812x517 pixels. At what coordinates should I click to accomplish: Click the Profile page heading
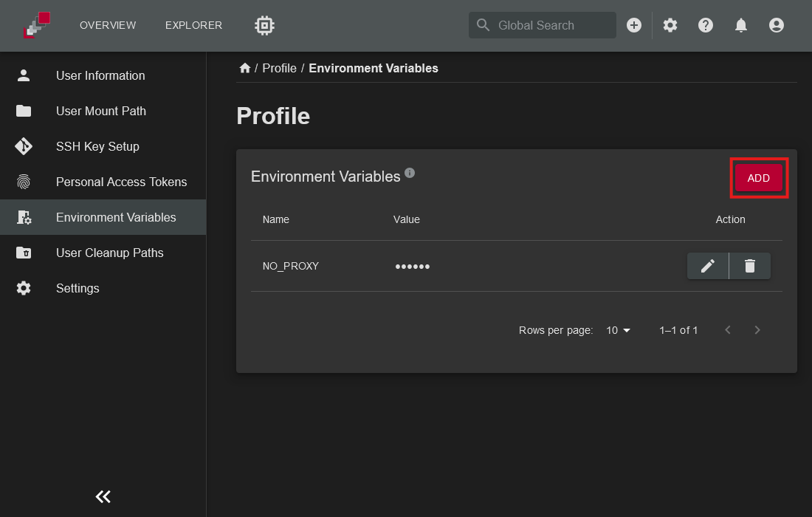[273, 116]
